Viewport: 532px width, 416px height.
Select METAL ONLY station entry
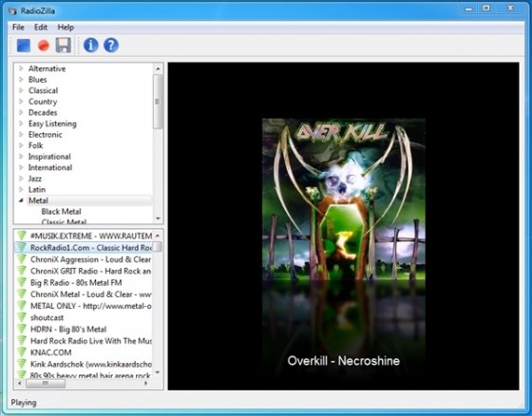tap(90, 306)
